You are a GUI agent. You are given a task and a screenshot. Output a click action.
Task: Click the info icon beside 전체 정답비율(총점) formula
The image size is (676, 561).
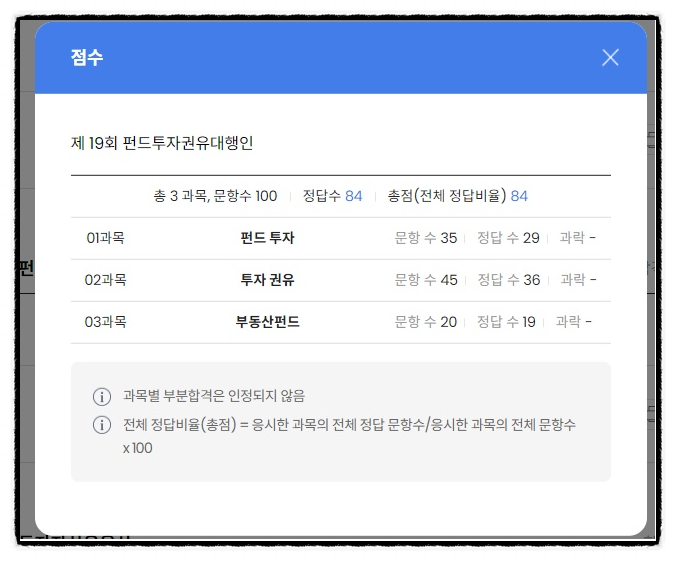(102, 425)
